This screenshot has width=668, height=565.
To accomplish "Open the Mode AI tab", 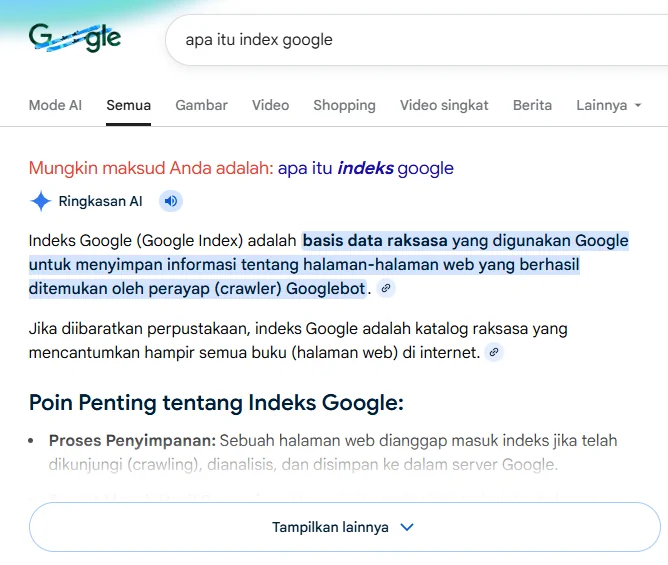I will pos(55,105).
